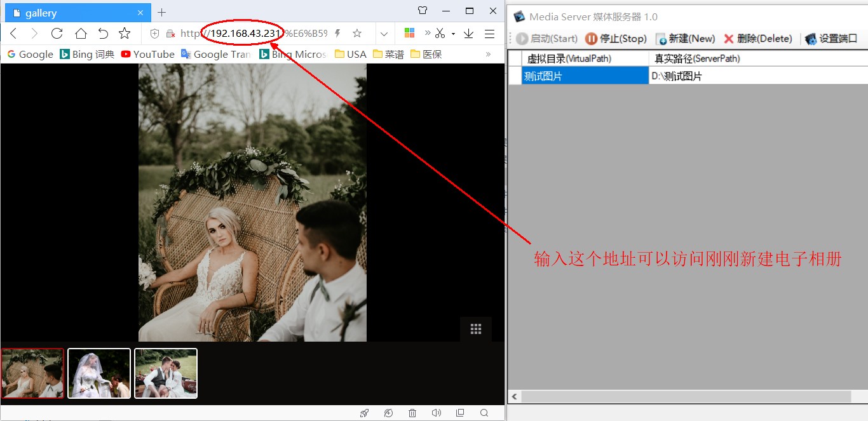Viewport: 868px width, 421px height.
Task: Open the port settings (设置端口)
Action: (831, 39)
